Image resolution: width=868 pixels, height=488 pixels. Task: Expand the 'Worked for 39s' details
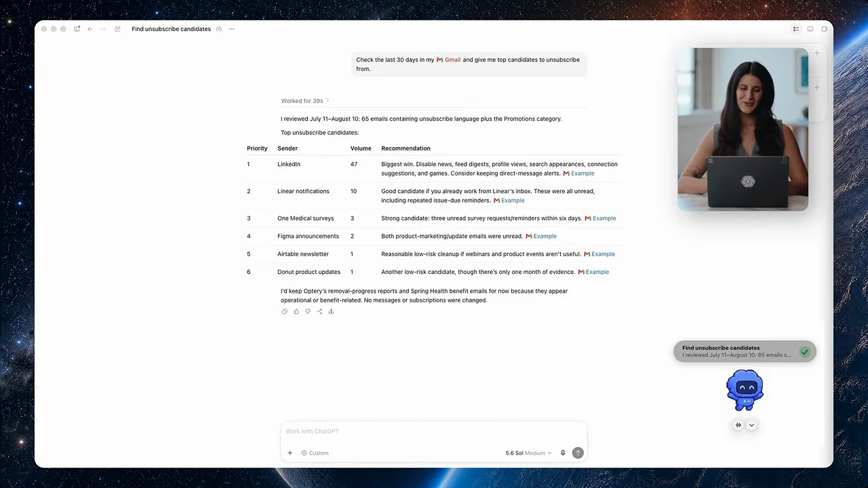click(305, 101)
